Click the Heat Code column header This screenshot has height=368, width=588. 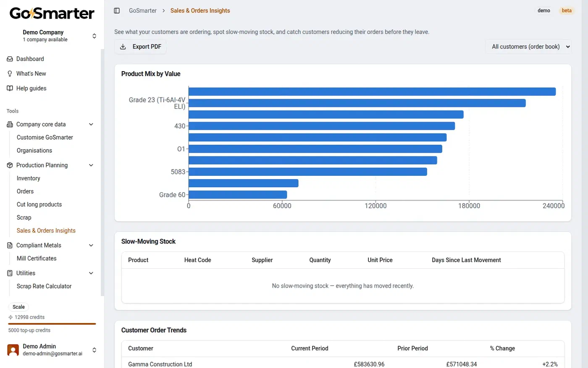tap(198, 260)
